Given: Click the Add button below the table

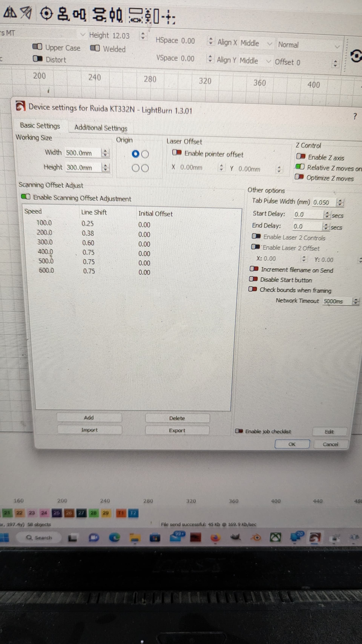Looking at the screenshot, I should (x=89, y=418).
